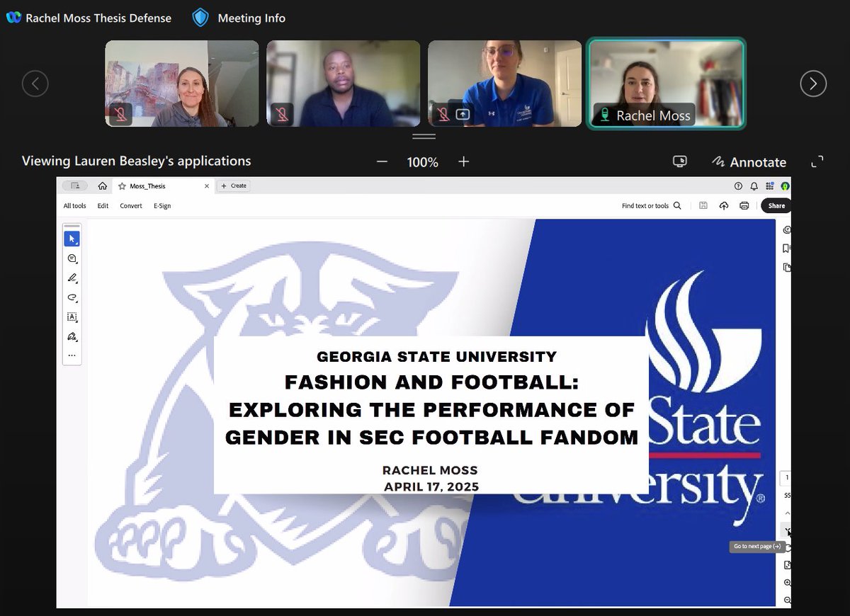The image size is (850, 616).
Task: Open the Acrobat notifications bell
Action: point(754,186)
